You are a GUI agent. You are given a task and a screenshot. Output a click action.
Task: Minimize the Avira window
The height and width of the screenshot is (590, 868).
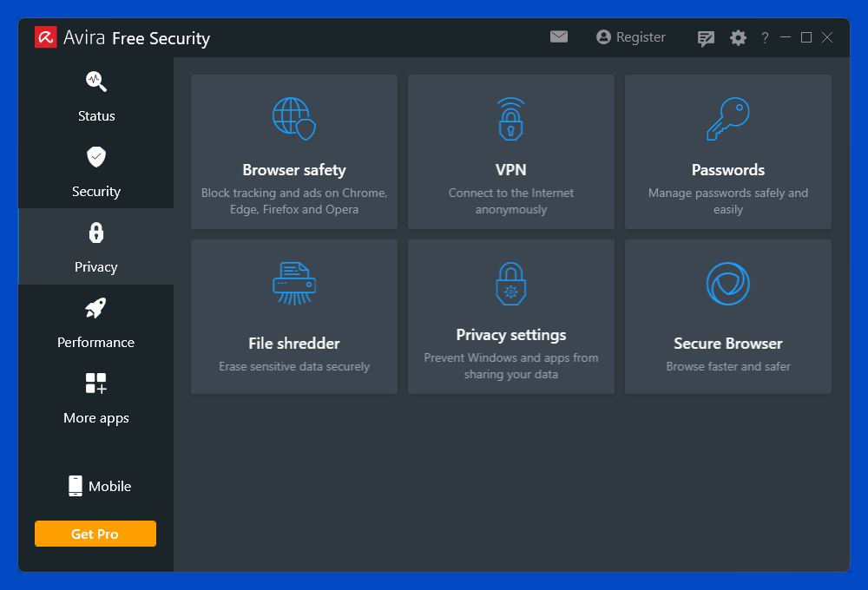tap(786, 37)
